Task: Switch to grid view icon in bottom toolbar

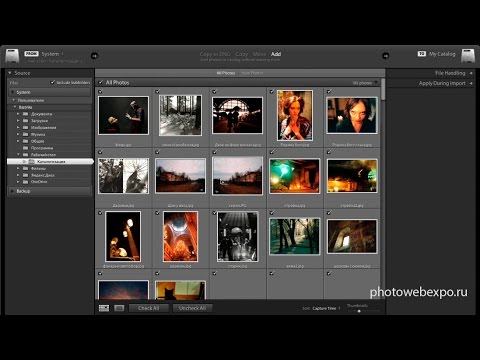Action: (x=104, y=308)
